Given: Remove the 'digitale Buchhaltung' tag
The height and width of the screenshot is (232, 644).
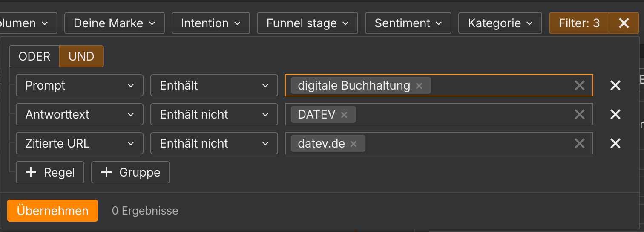Looking at the screenshot, I should click(419, 86).
